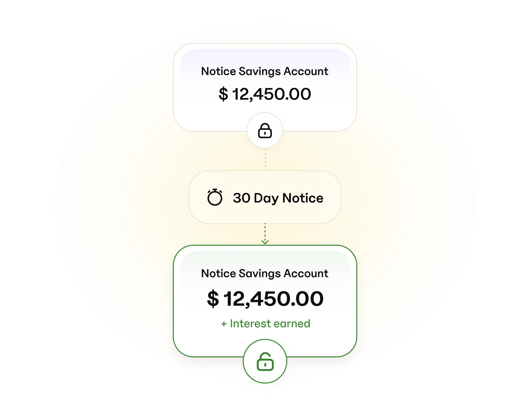Click the green-bordered Notice Savings Account title

pos(265,273)
